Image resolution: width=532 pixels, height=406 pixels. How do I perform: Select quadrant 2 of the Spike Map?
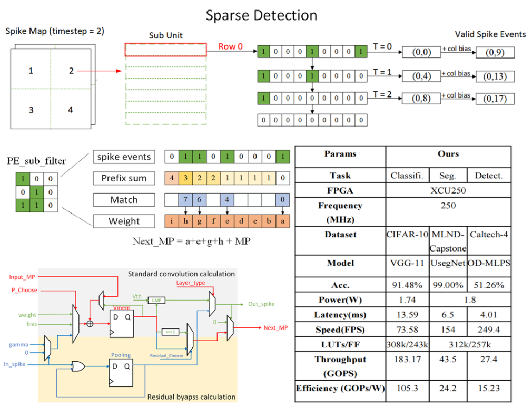pos(71,70)
